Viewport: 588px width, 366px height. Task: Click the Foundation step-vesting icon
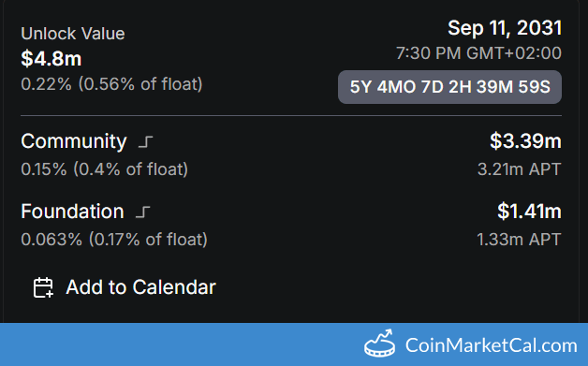point(142,212)
